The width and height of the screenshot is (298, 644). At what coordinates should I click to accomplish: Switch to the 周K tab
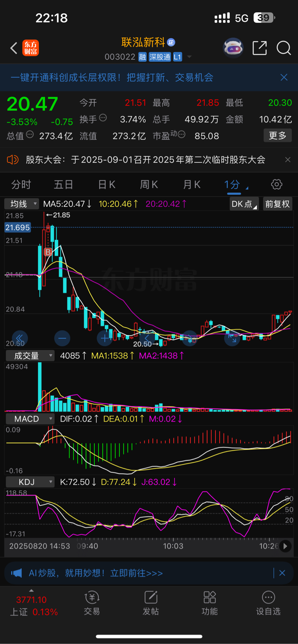(x=149, y=184)
